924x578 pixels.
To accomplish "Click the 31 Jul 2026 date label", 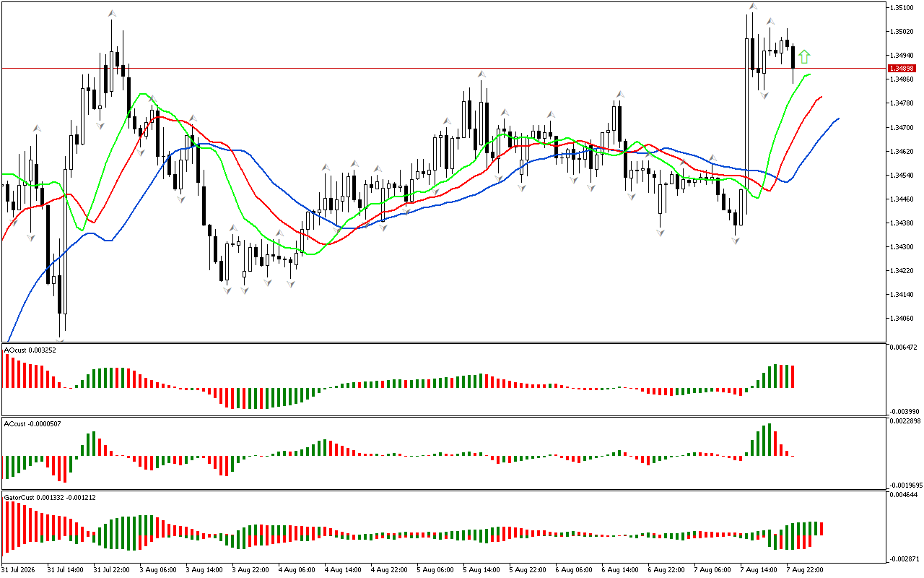I will pyautogui.click(x=19, y=569).
